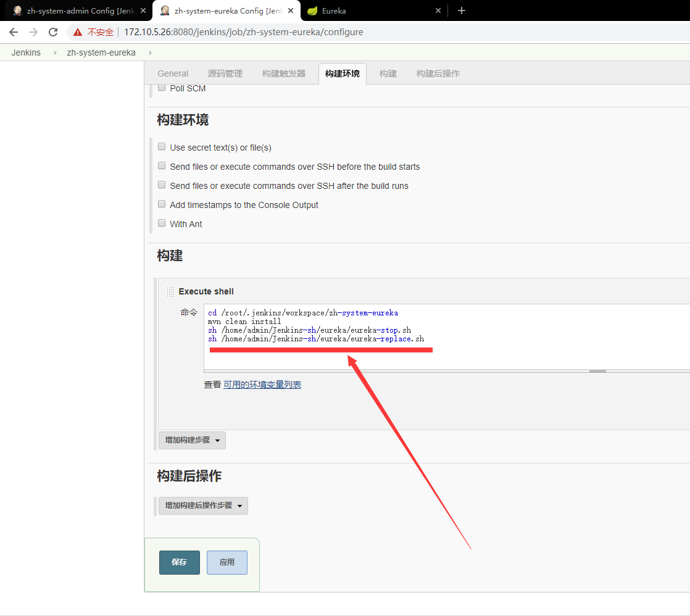Click the browser address bar URL
This screenshot has width=690, height=616.
(243, 32)
